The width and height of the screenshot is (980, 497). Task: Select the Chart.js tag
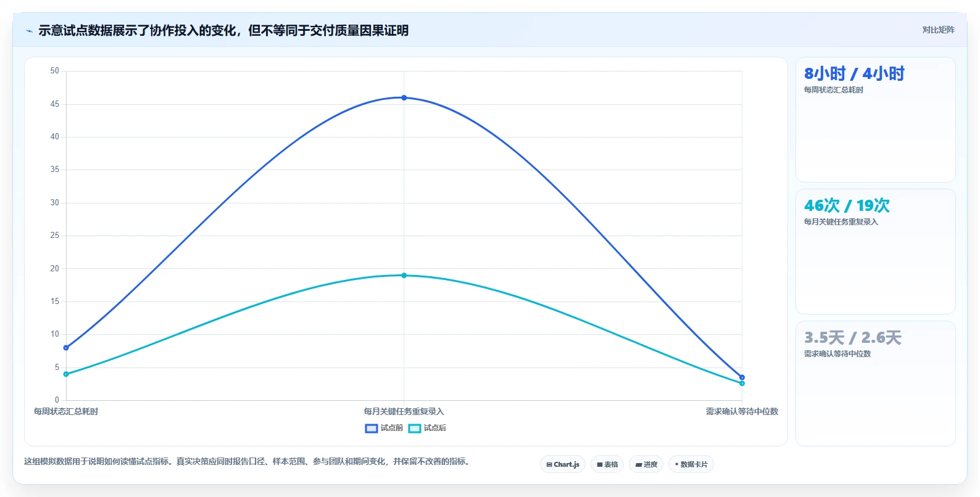(563, 464)
